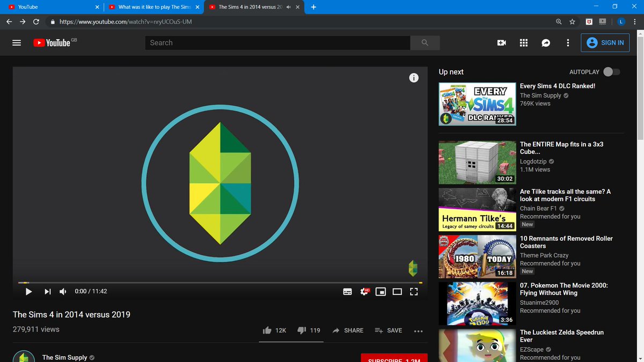Open Pokemon Movie 2000 thumbnail

click(x=477, y=304)
